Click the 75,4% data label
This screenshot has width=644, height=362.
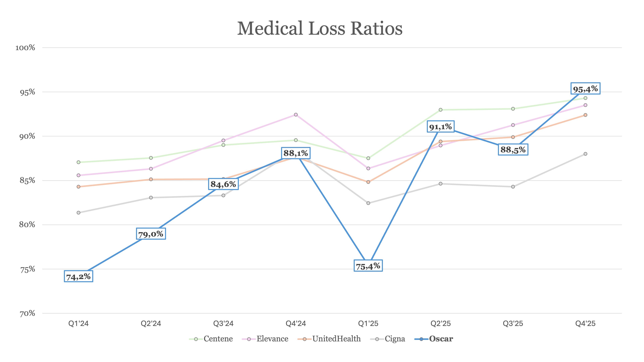[x=368, y=266]
